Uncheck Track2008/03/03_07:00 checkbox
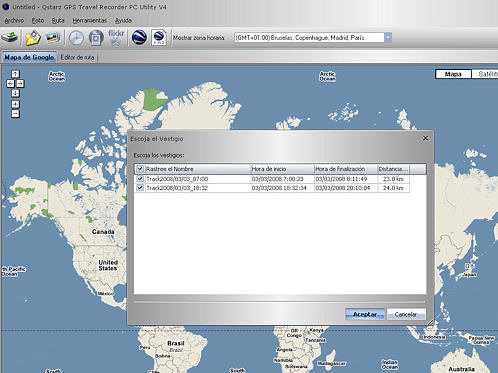498x373 pixels. coord(140,179)
